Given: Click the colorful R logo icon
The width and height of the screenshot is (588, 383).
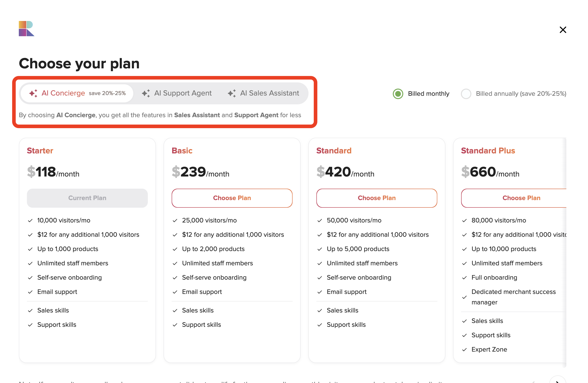Looking at the screenshot, I should (26, 29).
